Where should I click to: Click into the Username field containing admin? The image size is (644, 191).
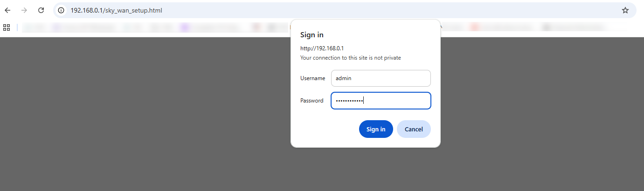click(381, 78)
